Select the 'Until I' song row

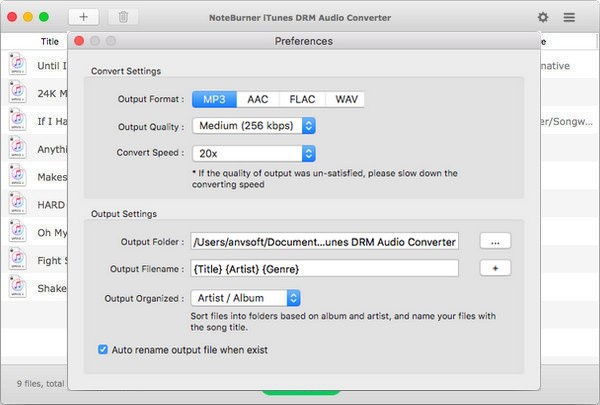34,65
